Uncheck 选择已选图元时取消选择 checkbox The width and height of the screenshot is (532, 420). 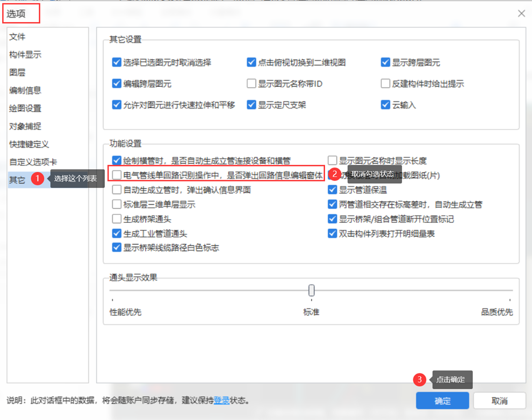pyautogui.click(x=117, y=62)
